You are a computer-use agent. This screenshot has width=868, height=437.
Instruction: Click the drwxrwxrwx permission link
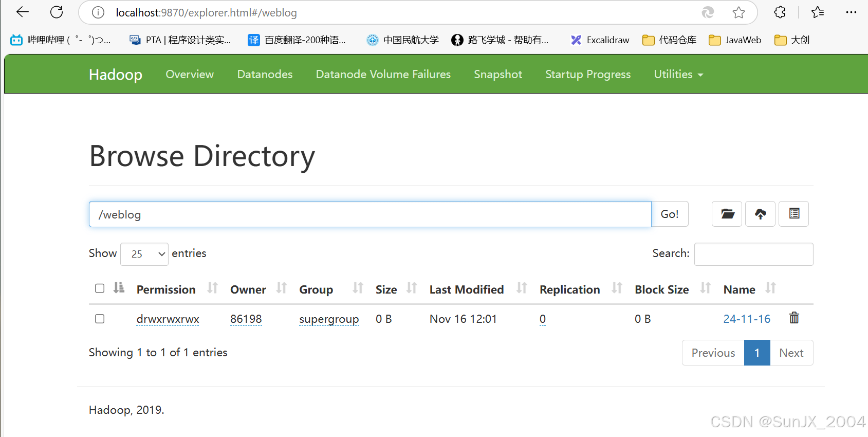pyautogui.click(x=168, y=319)
